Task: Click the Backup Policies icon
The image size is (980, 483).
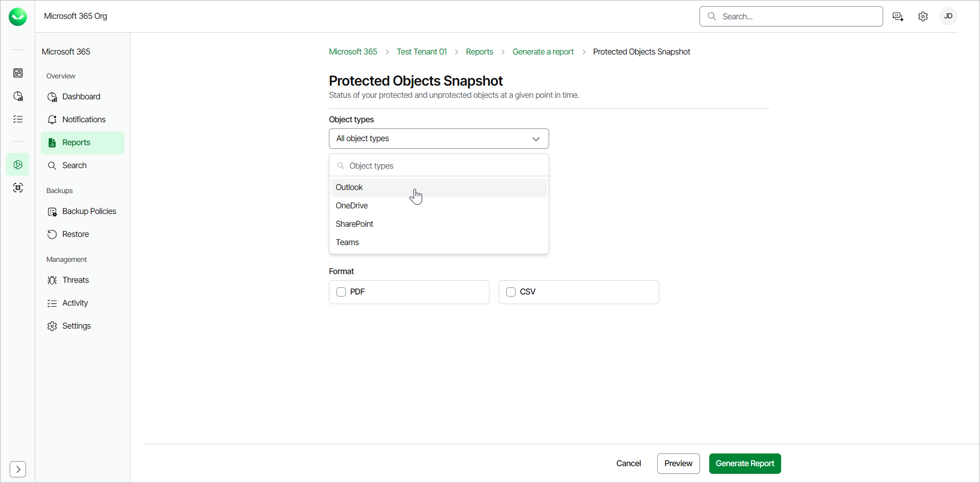Action: coord(52,211)
